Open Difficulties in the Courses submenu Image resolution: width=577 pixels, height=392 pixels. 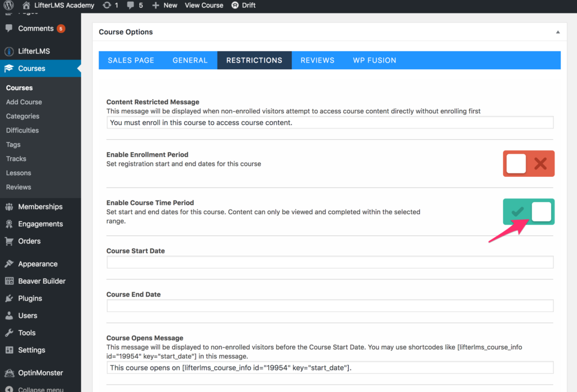tap(23, 131)
